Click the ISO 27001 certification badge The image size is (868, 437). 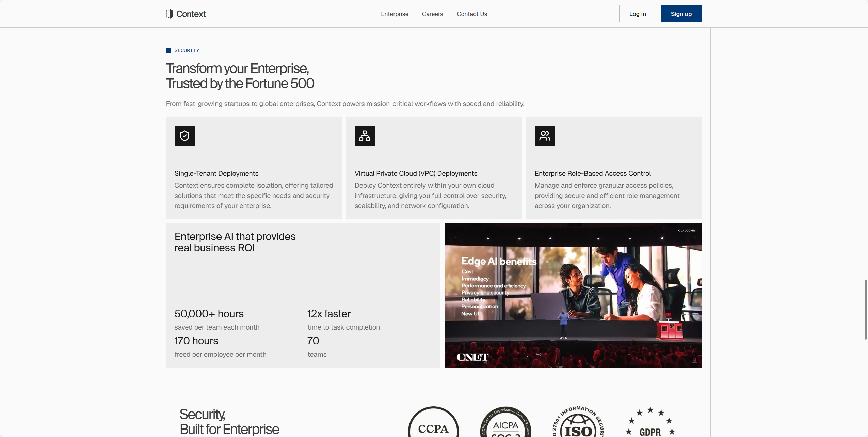pos(578,422)
